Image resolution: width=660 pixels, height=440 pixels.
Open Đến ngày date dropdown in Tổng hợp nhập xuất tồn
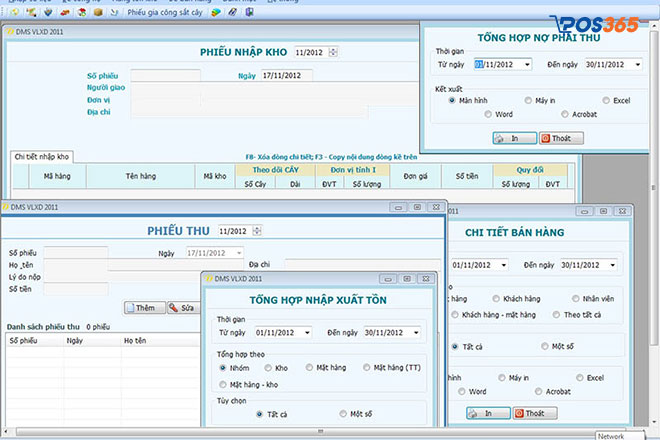coord(414,332)
